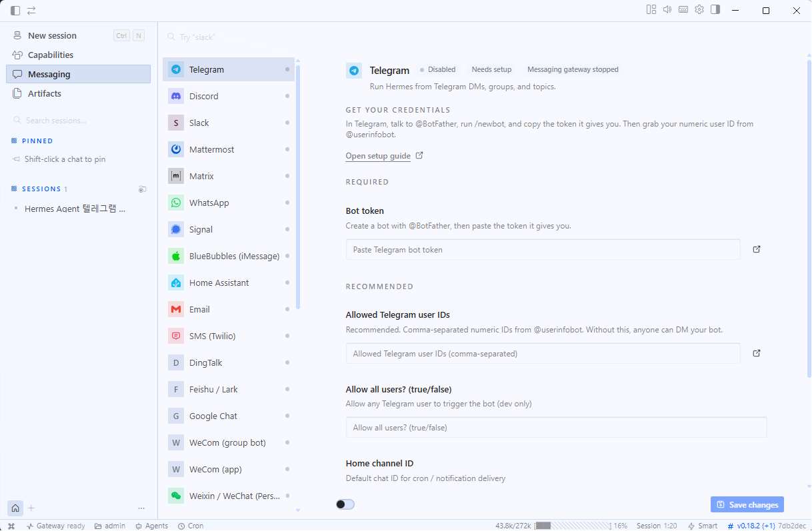Select SMS (Twilio) in the list

coord(229,336)
